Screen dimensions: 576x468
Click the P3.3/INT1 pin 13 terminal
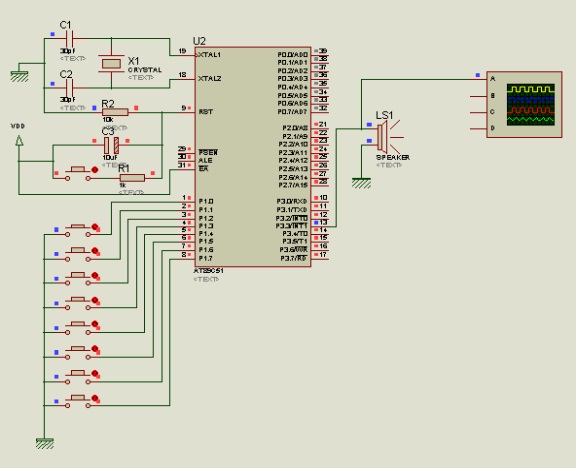click(x=319, y=223)
